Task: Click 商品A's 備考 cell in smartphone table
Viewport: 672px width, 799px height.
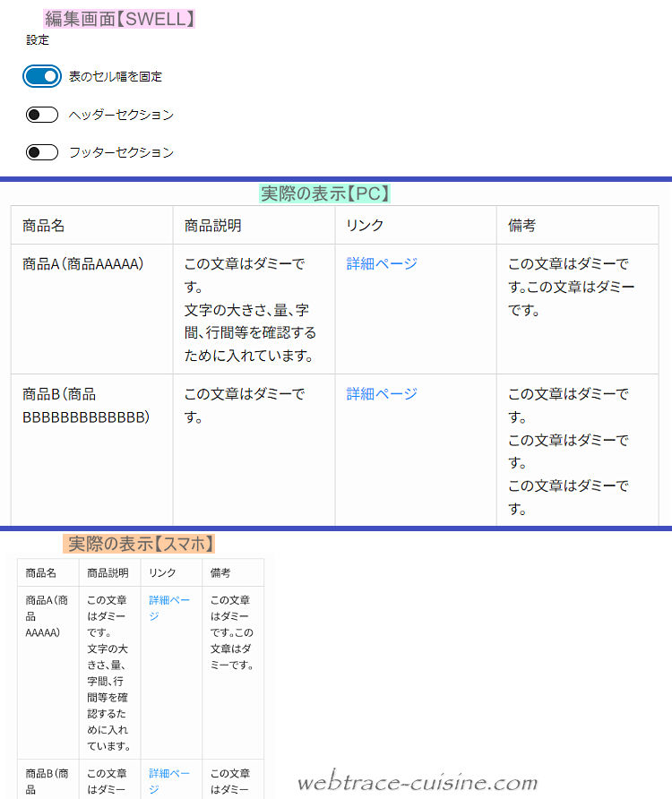Action: tap(233, 673)
